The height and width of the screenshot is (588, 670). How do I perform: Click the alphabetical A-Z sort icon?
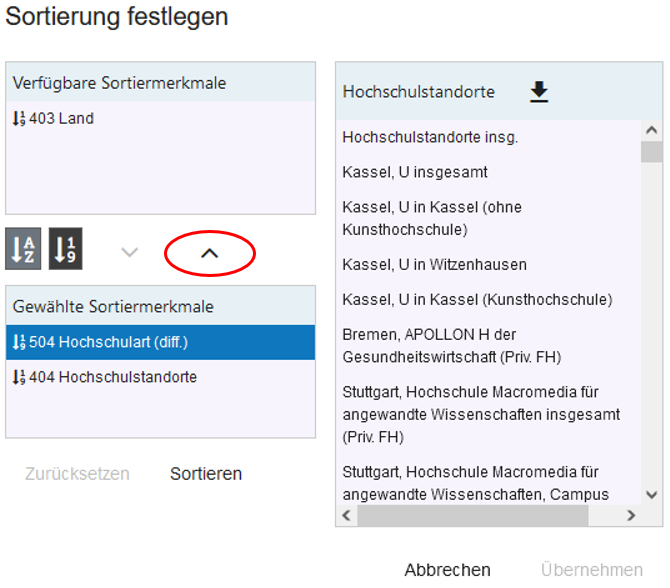[x=23, y=251]
